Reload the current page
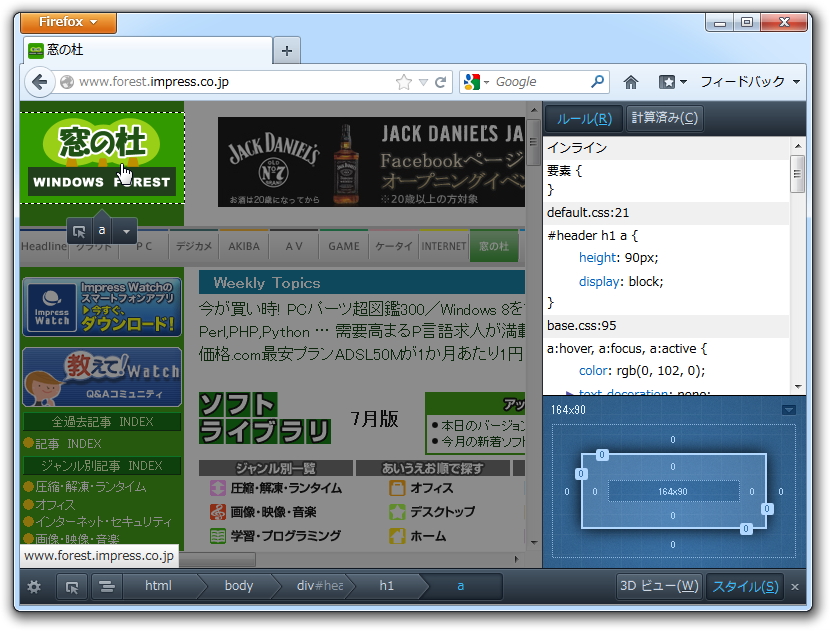The height and width of the screenshot is (631, 830). pos(440,82)
